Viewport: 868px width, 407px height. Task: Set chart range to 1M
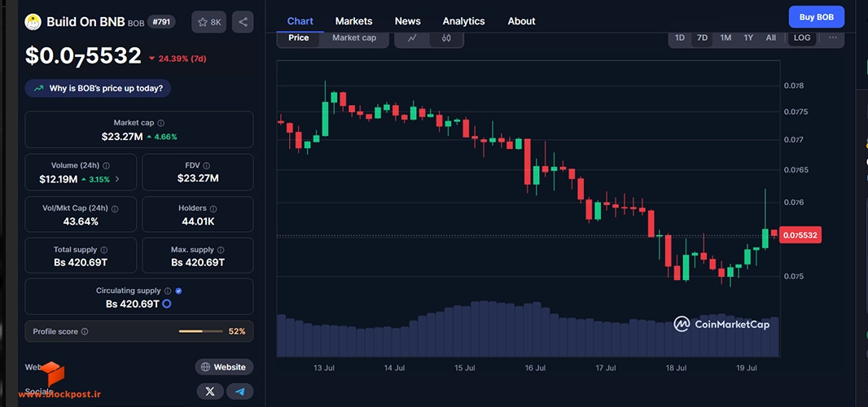tap(726, 37)
